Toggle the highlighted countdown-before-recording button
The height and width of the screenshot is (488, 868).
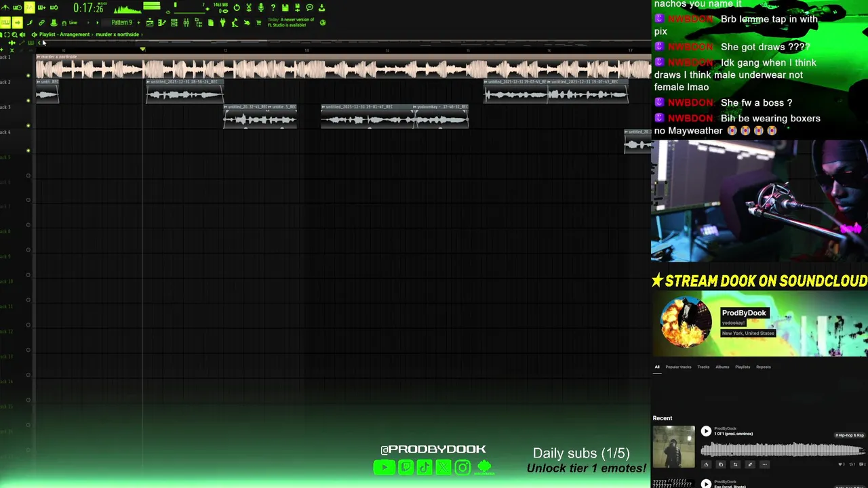pyautogui.click(x=29, y=7)
